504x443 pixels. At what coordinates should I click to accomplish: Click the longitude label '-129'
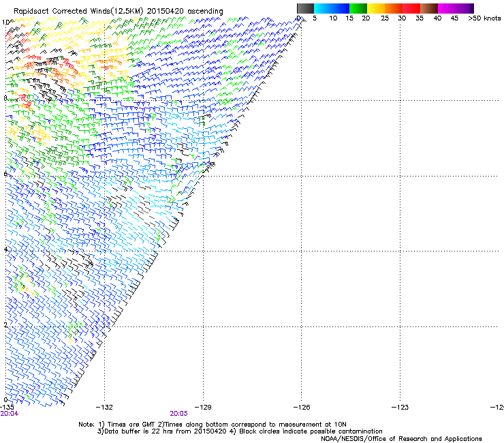[x=203, y=408]
